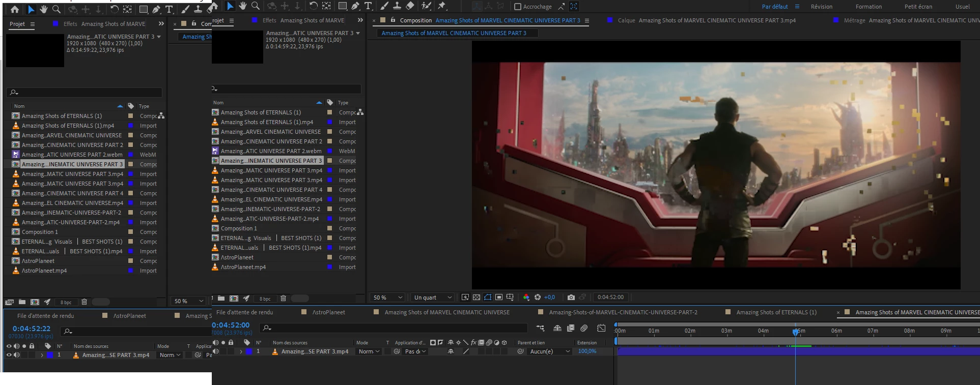Open File d'attente de rendu tab in right timeline
The width and height of the screenshot is (980, 385).
(x=244, y=312)
